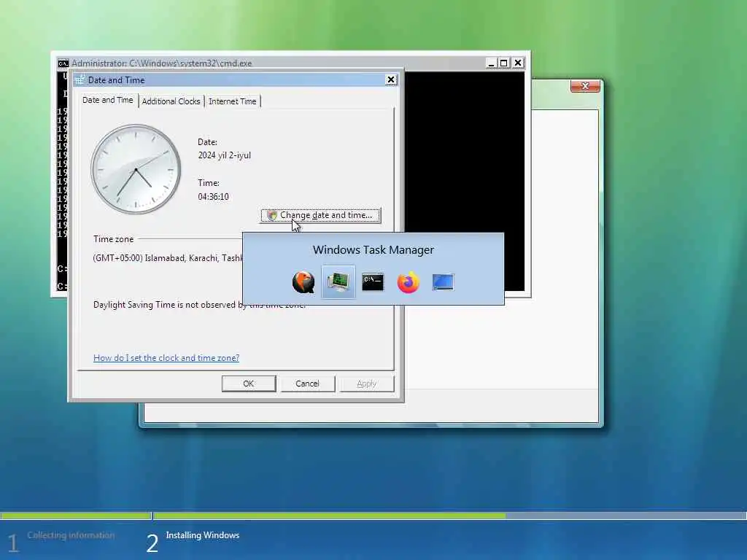The image size is (747, 560).
Task: Select the orange bird icon in task switcher
Action: 303,282
